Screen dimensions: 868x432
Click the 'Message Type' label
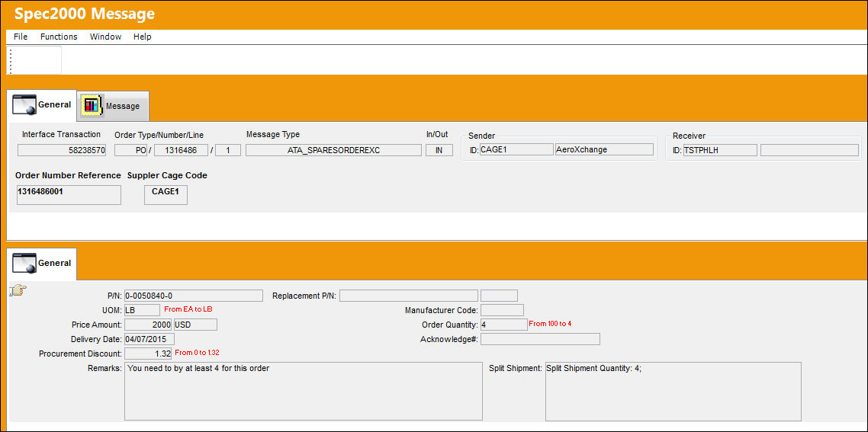tap(273, 134)
